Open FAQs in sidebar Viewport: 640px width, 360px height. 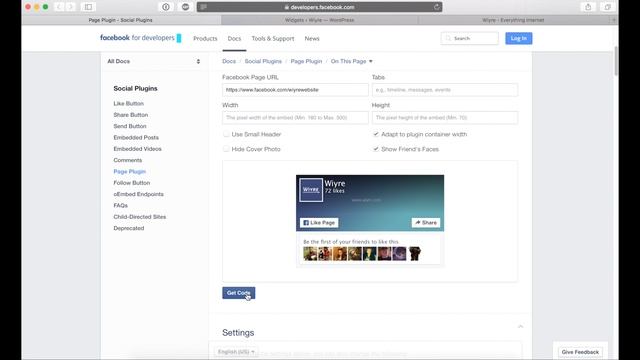point(120,205)
